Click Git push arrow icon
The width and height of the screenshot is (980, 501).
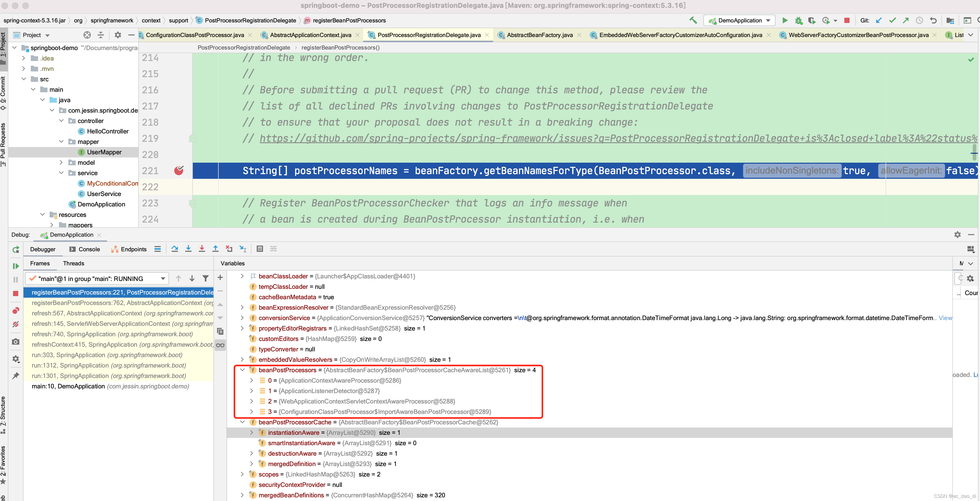906,20
